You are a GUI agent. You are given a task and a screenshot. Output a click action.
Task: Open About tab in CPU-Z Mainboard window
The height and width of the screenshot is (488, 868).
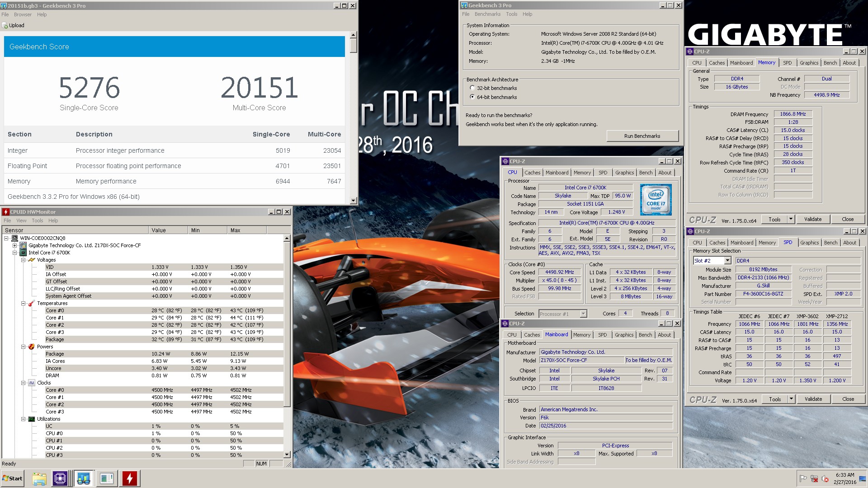[664, 335]
